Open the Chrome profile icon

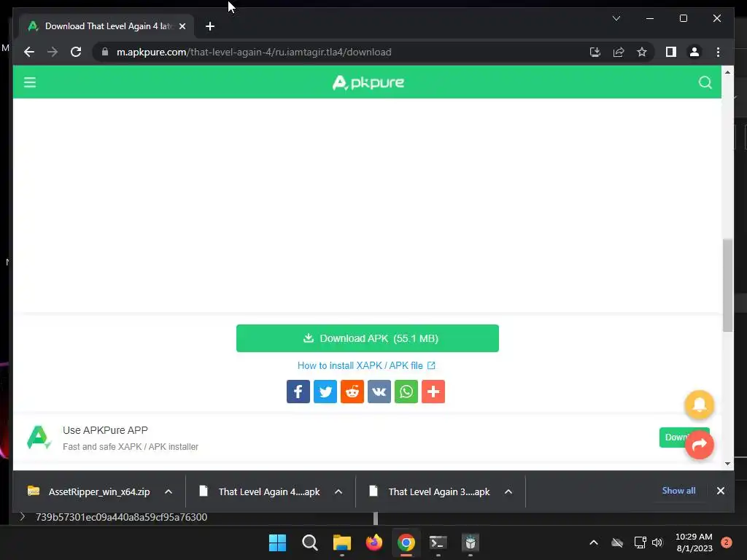click(694, 52)
